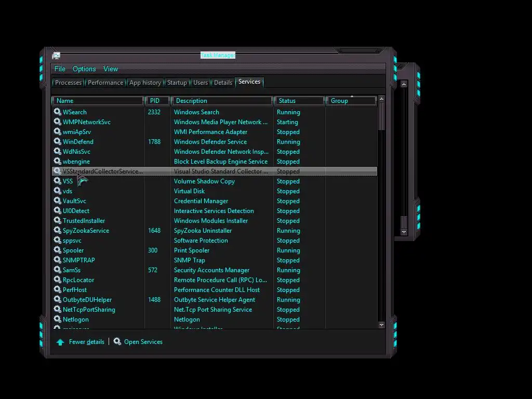Click the 'Virtual Disk' description cell
This screenshot has height=399, width=532.
point(189,191)
